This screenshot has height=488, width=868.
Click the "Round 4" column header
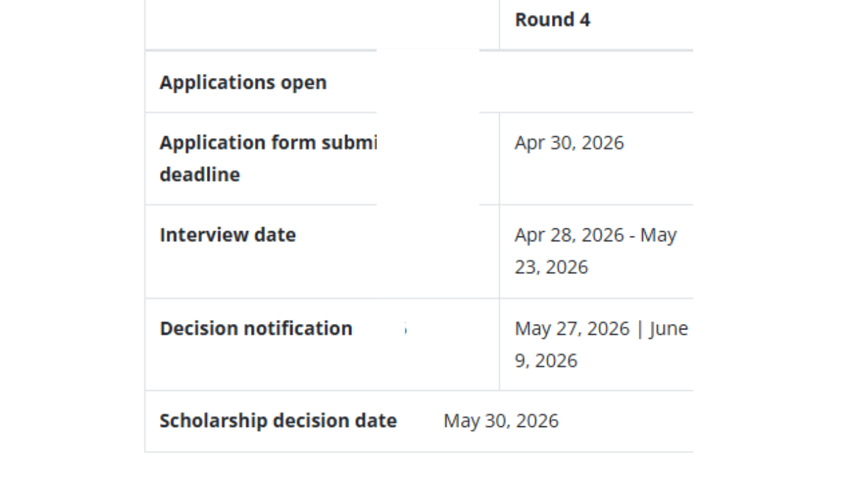click(552, 20)
